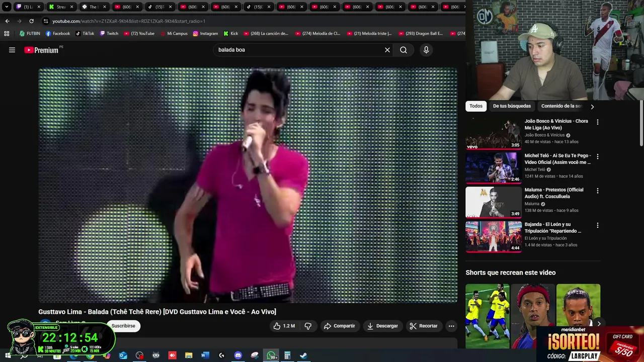644x362 pixels.
Task: Go back with browser back arrow
Action: pos(7,21)
